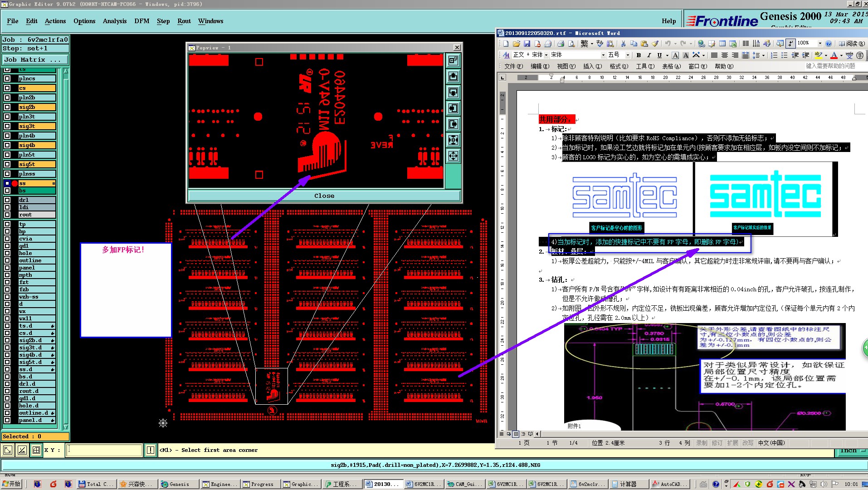
Task: Open the Word zoom 100% dropdown
Action: tap(820, 44)
